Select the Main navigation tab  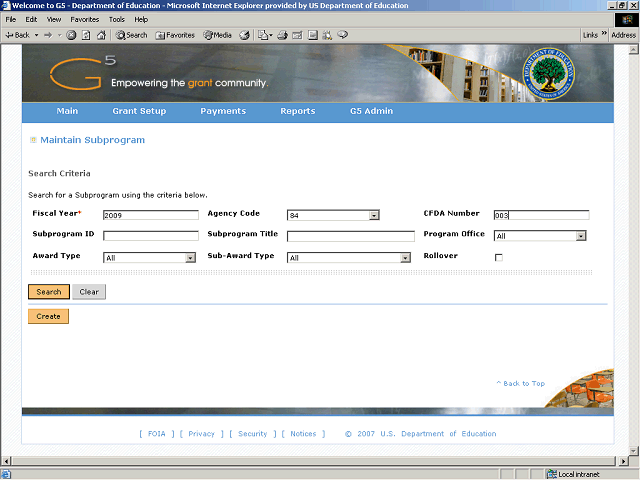(x=67, y=111)
